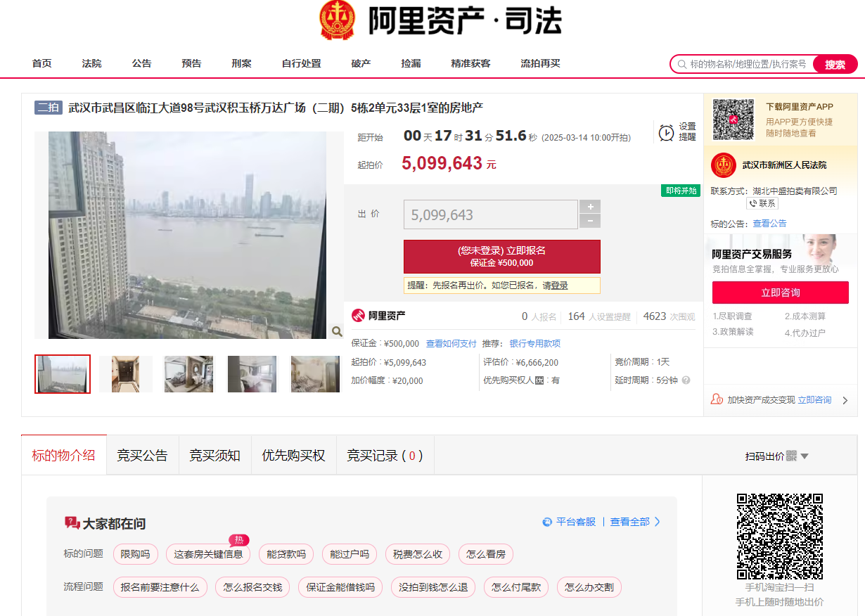The height and width of the screenshot is (616, 865).
Task: Click the blue 立即咨询 link
Action: tap(814, 400)
